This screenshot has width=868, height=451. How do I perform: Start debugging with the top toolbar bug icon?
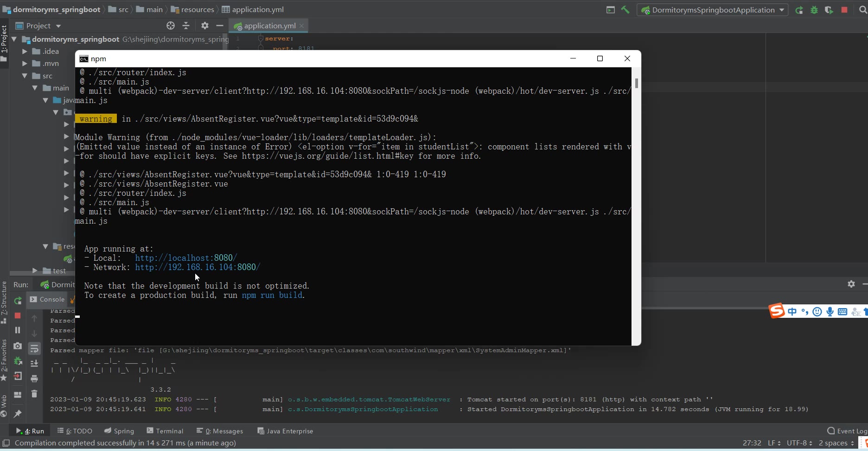814,10
